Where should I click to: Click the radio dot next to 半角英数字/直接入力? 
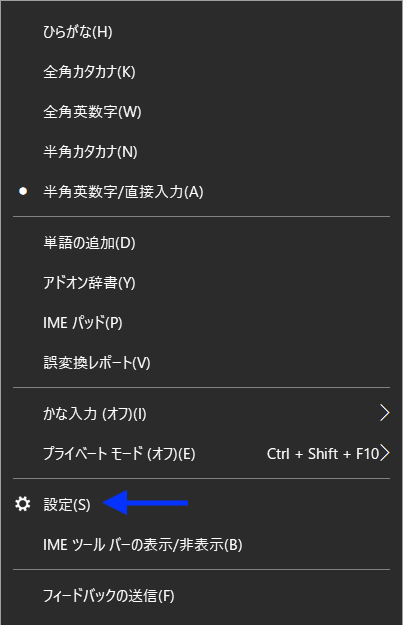click(23, 191)
